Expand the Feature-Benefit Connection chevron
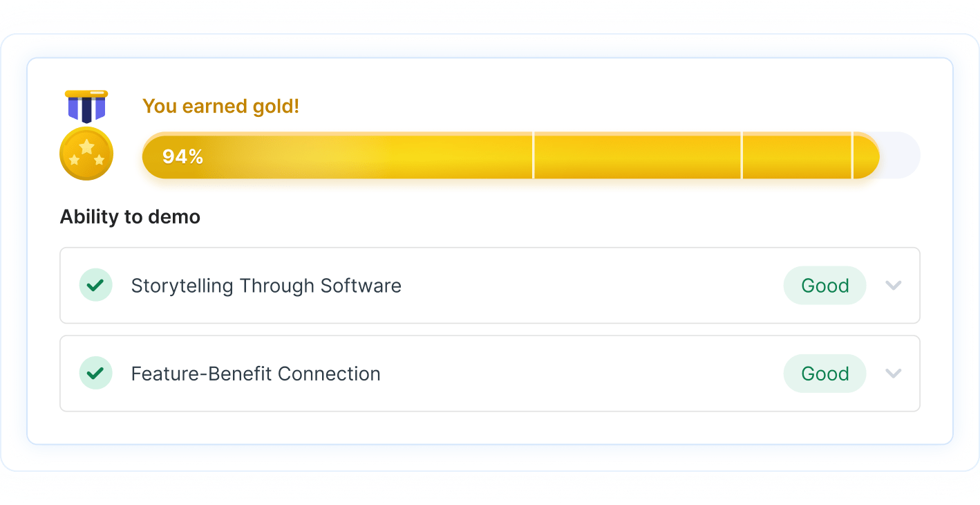 [x=894, y=374]
